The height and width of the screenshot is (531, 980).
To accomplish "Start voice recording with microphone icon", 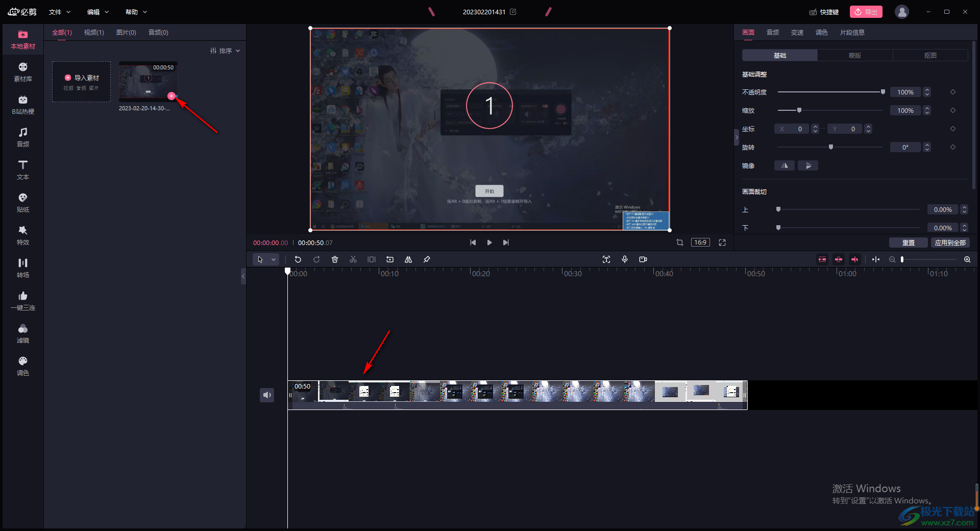I will tap(625, 259).
